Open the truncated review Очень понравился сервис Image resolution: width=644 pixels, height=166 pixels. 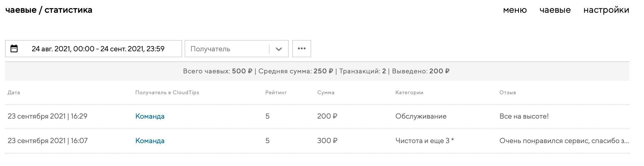pos(564,141)
